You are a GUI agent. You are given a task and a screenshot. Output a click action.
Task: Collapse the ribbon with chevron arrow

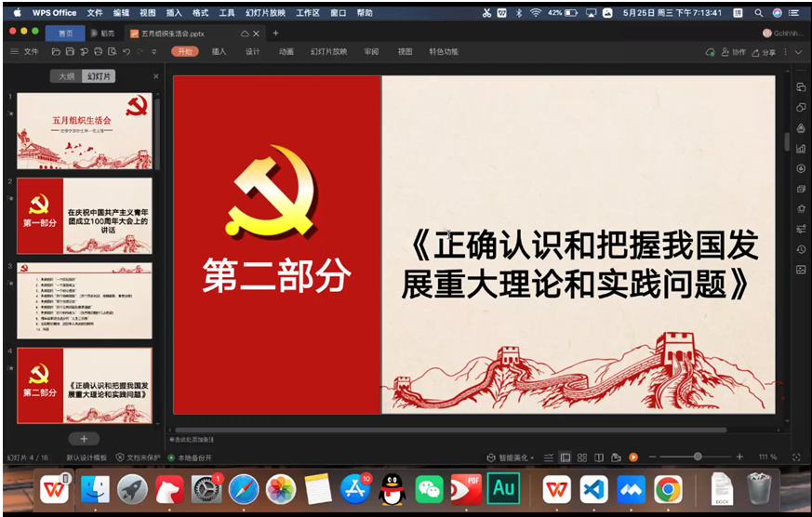798,52
